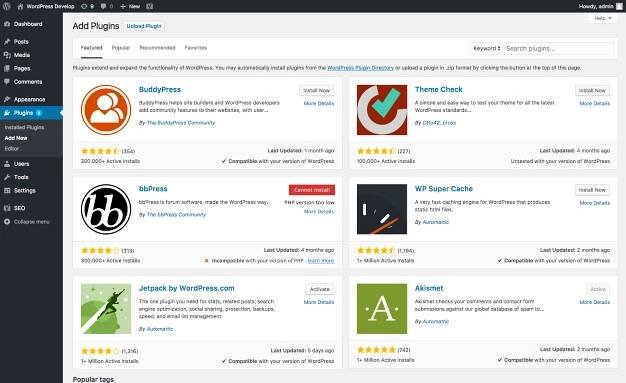Open the Akismet plugin logo
Viewport: 626px width, 383px height.
[x=382, y=309]
